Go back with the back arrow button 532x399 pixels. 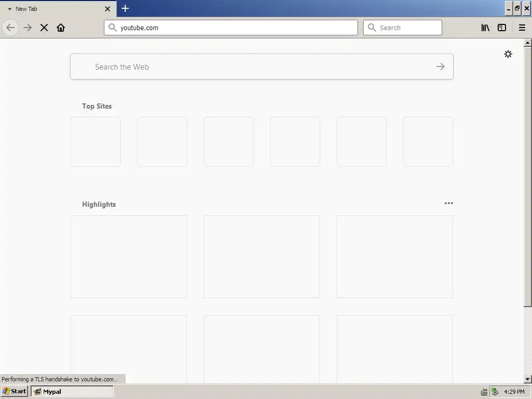click(x=10, y=28)
